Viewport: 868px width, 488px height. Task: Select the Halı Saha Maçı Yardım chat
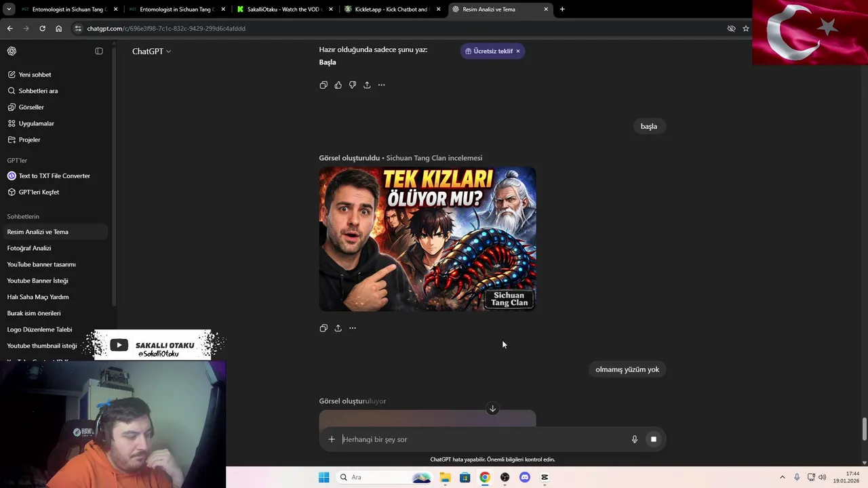click(54, 297)
